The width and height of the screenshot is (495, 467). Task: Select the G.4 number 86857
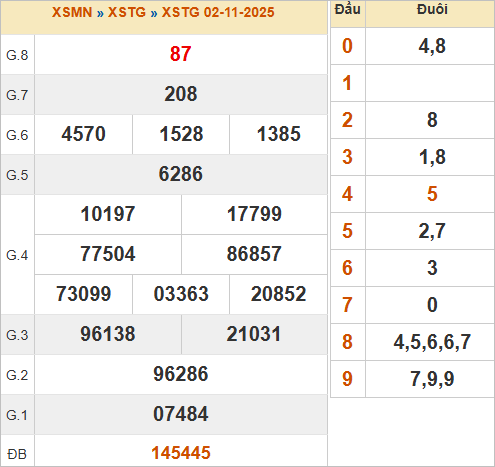pos(254,254)
